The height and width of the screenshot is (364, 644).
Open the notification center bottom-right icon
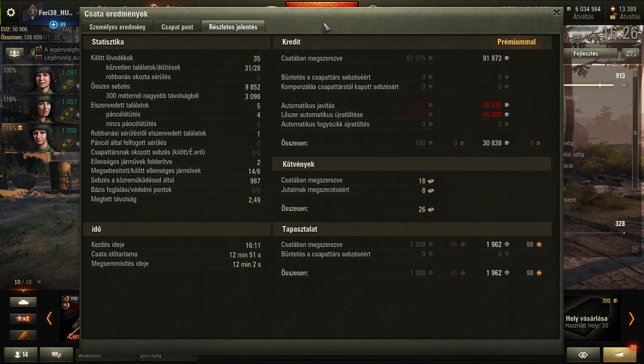[619, 355]
